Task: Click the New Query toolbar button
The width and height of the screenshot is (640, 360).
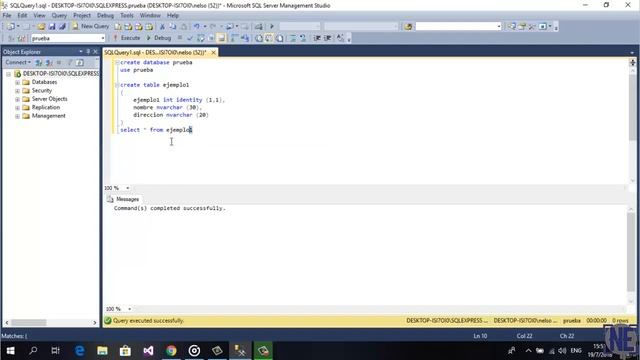Action: point(91,26)
